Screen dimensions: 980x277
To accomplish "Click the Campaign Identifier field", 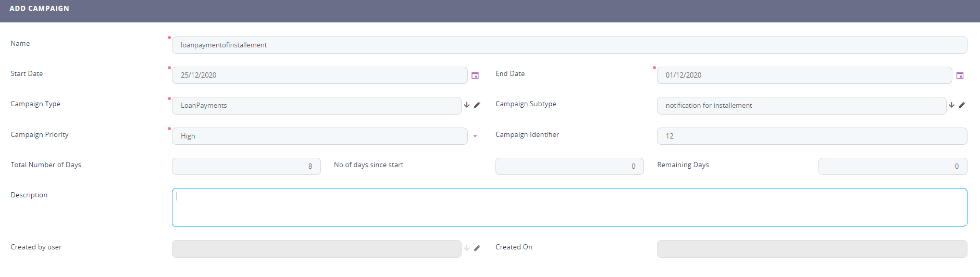I will coord(811,136).
